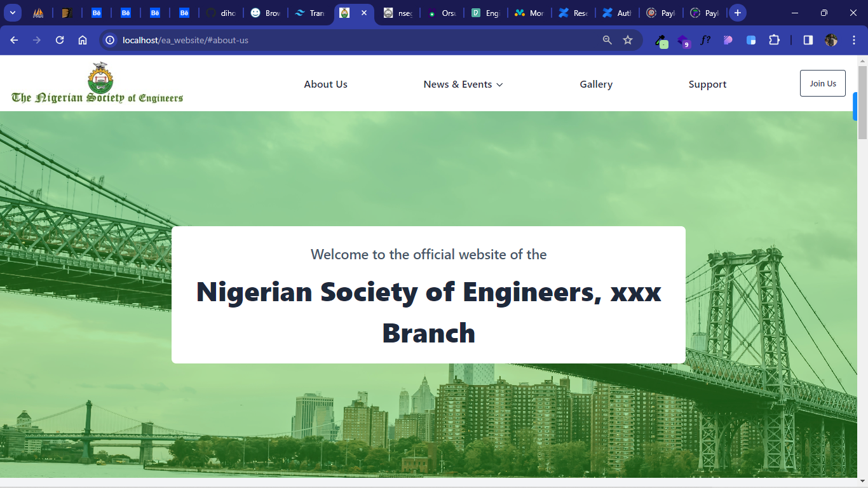Bookmark this page with the star icon
The image size is (868, 488).
tap(628, 40)
